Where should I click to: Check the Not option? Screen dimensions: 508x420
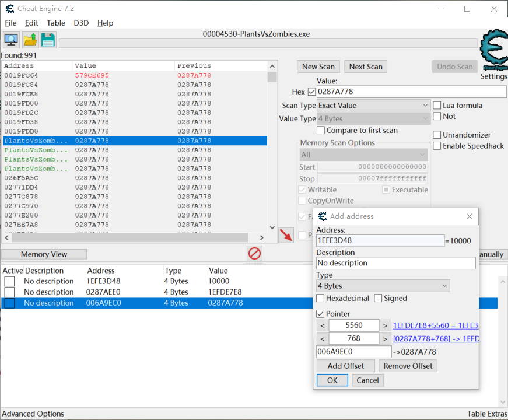click(437, 116)
